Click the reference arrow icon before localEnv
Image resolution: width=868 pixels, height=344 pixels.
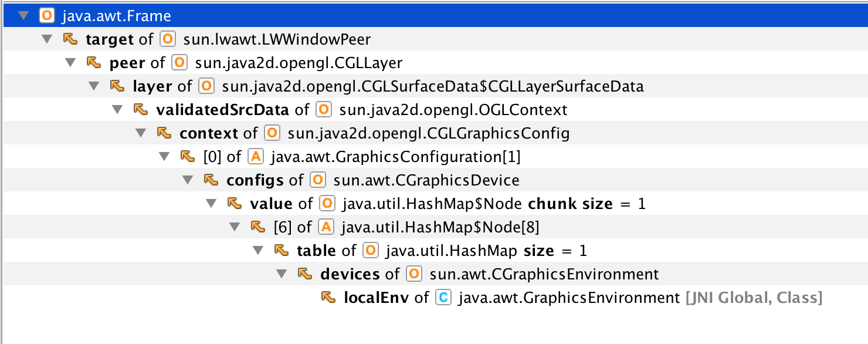click(x=328, y=298)
